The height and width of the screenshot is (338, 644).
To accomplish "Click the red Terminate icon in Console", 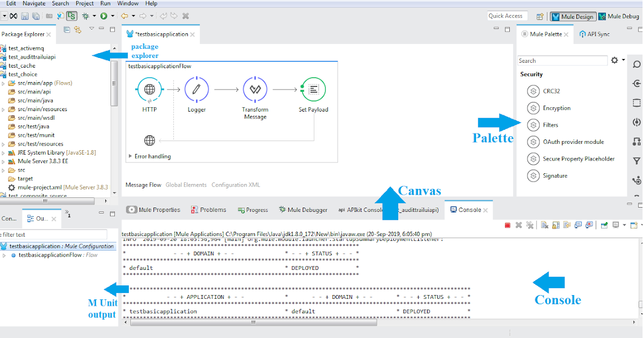I will (508, 225).
